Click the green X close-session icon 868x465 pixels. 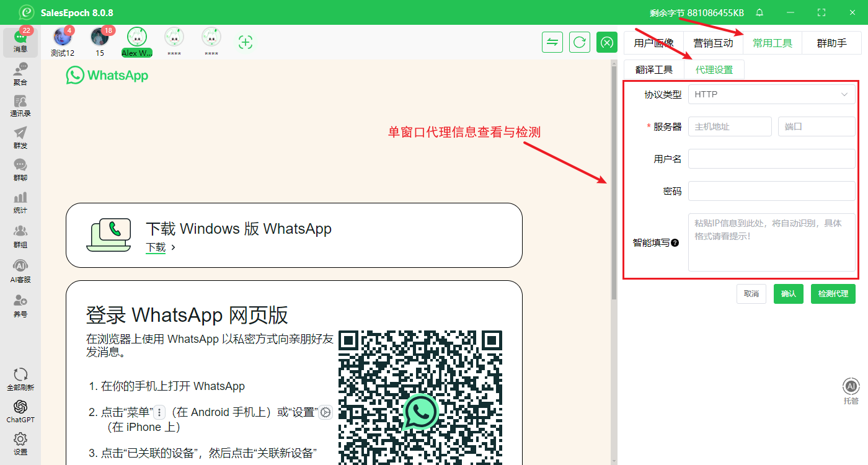click(x=607, y=42)
